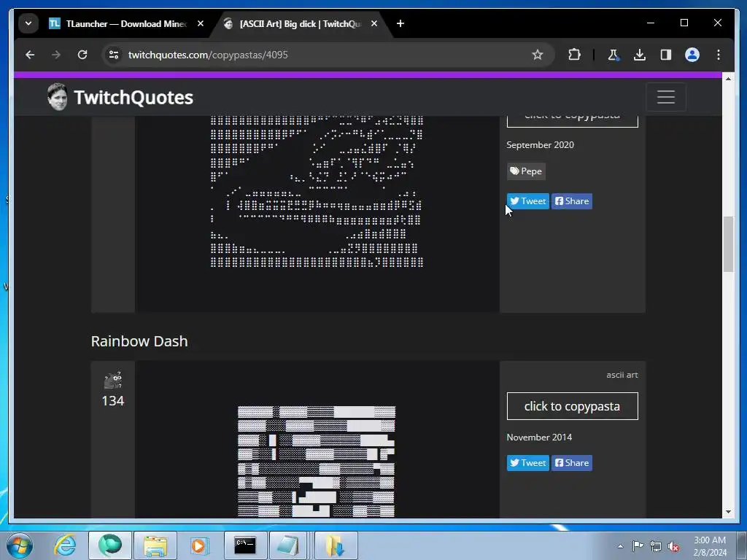This screenshot has height=560, width=747.
Task: Click the September 2020 date text
Action: (x=541, y=145)
